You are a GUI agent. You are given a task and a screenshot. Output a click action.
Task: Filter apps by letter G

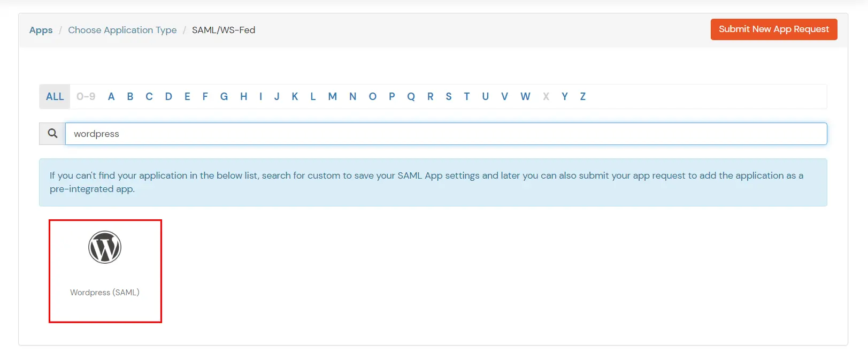(x=224, y=97)
